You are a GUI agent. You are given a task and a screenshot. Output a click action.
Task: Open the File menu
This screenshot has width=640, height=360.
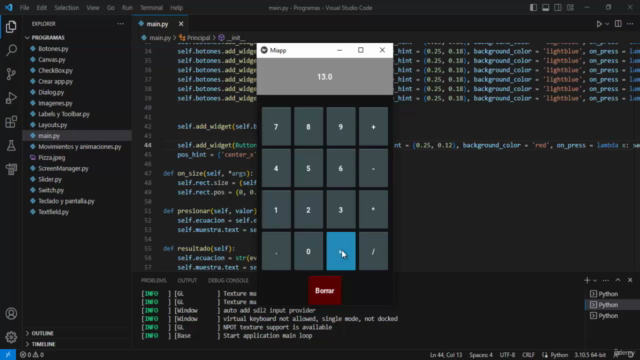pos(24,8)
